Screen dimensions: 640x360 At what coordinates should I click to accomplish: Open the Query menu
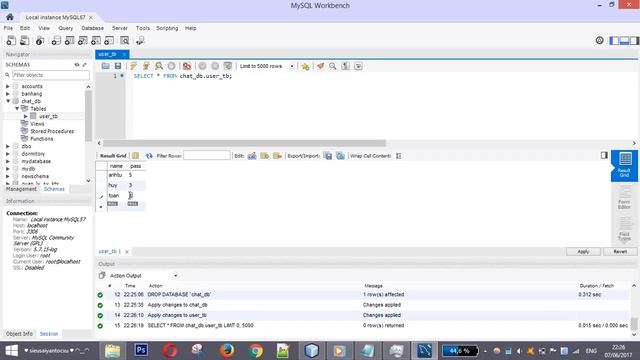(65, 28)
